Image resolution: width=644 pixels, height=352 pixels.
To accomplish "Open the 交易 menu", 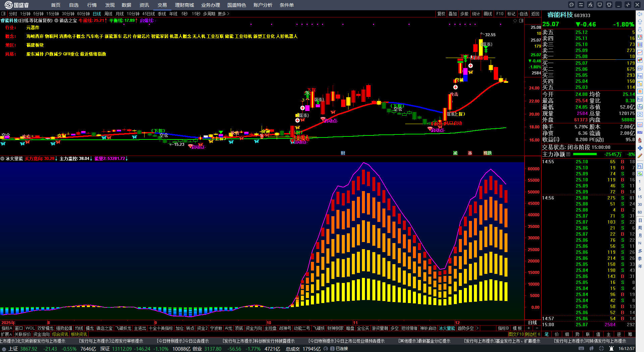I will point(162,5).
